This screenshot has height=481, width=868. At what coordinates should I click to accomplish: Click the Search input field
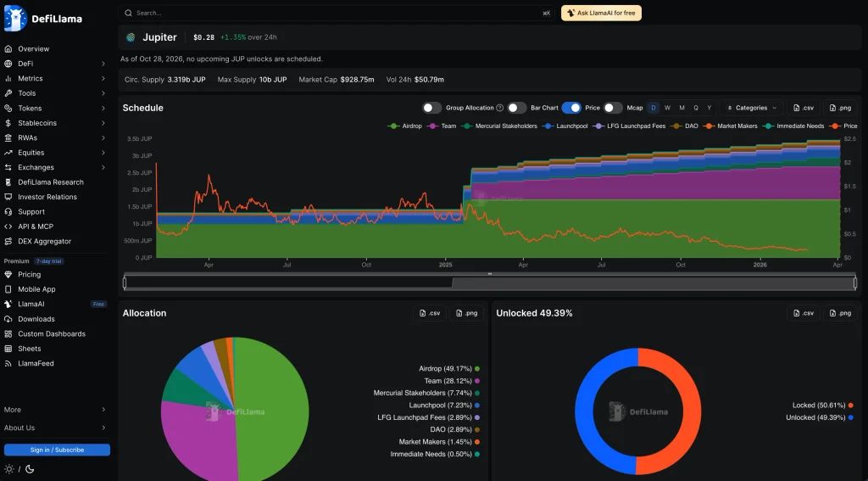pyautogui.click(x=337, y=13)
